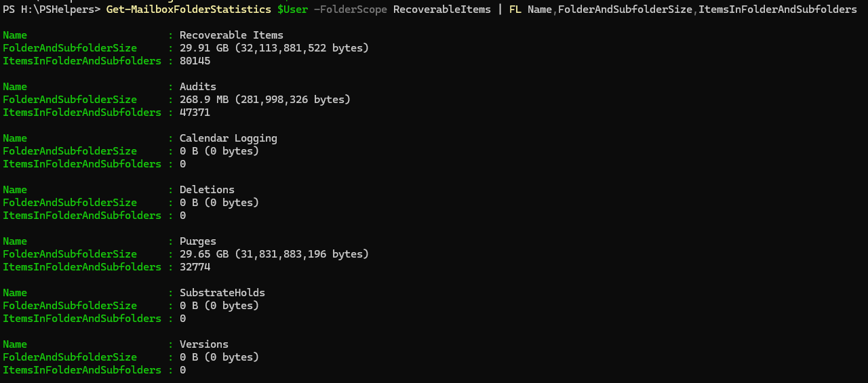Click the PS H:\PSHelpers> prompt
Screen dimensions: 868x383
tap(52, 9)
